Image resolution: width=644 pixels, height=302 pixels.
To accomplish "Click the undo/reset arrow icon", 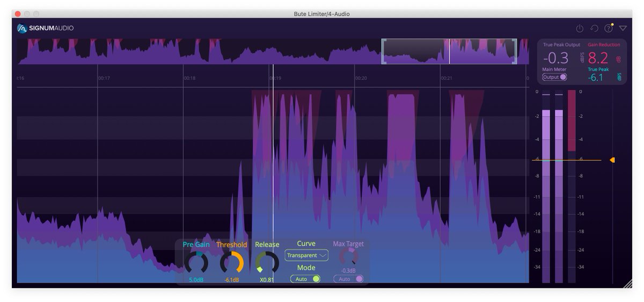I will tap(594, 28).
